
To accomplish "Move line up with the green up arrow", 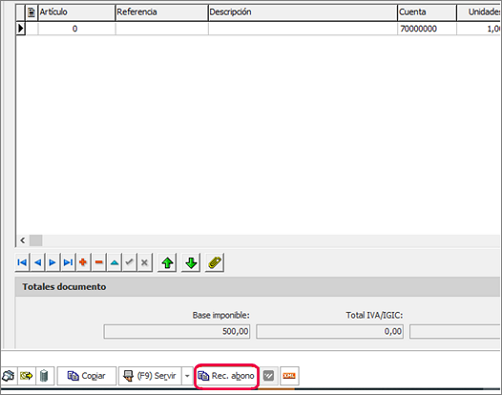I will 167,263.
